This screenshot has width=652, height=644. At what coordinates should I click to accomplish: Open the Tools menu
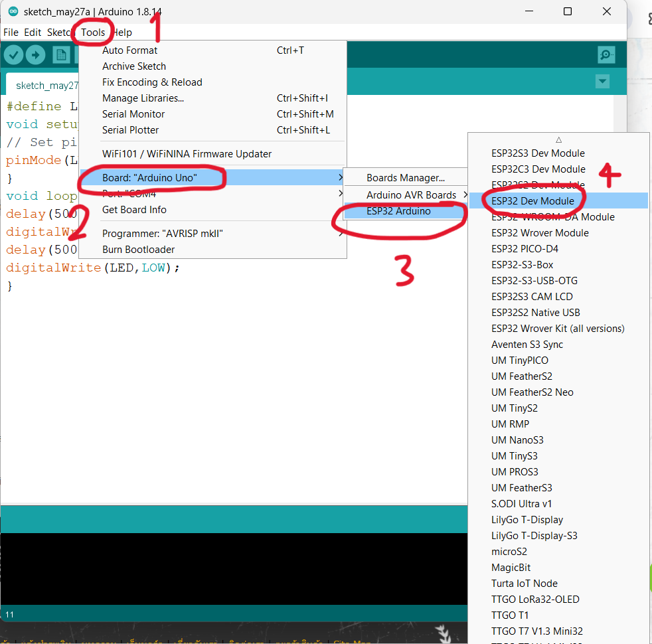(93, 33)
